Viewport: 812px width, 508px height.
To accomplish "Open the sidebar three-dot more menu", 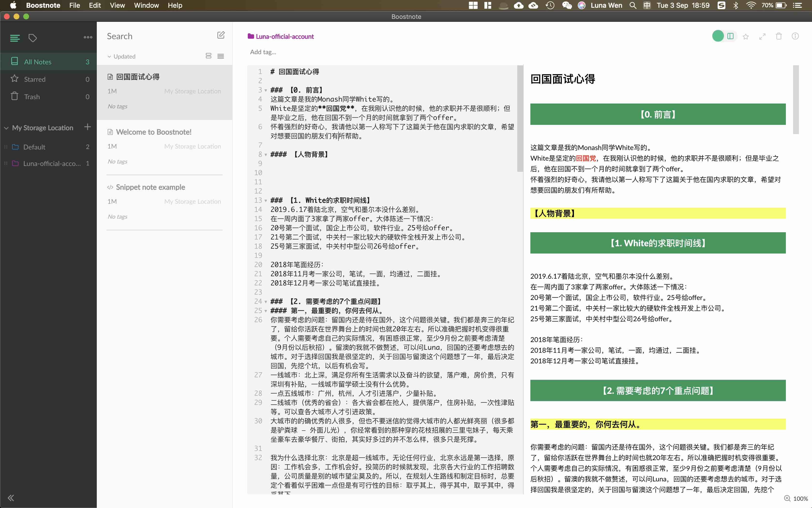I will tap(88, 37).
